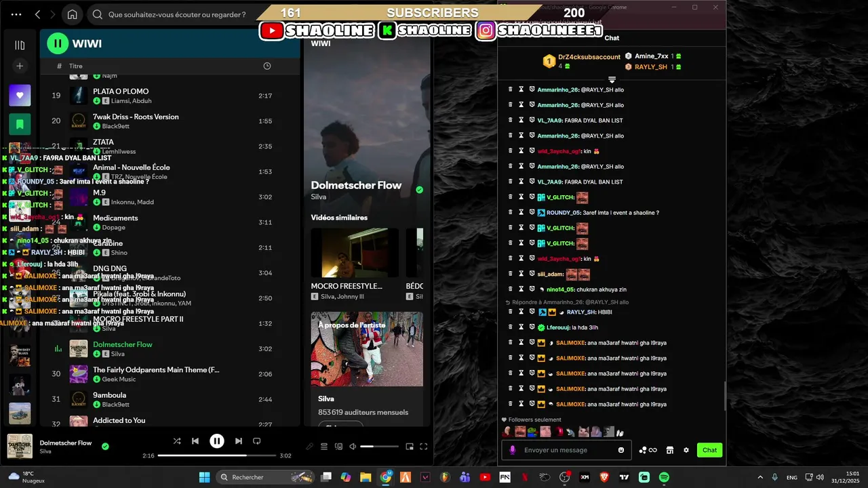
Task: Mute the Spotify volume
Action: [x=352, y=447]
